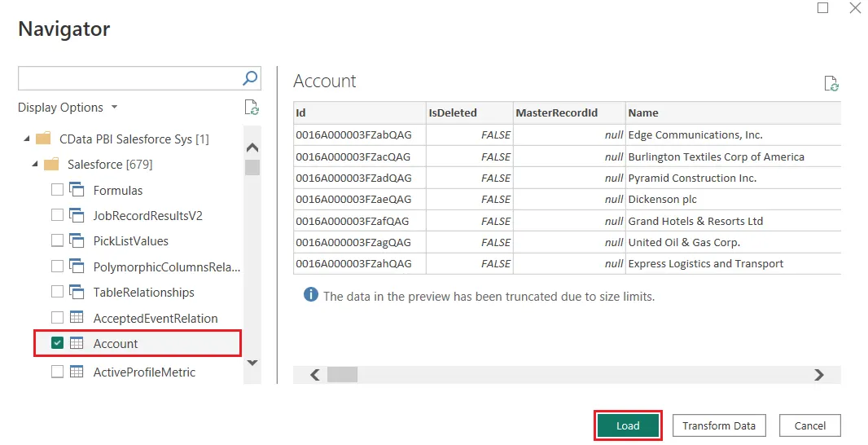Click the Transform Data button
This screenshot has height=445, width=868.
(x=718, y=425)
